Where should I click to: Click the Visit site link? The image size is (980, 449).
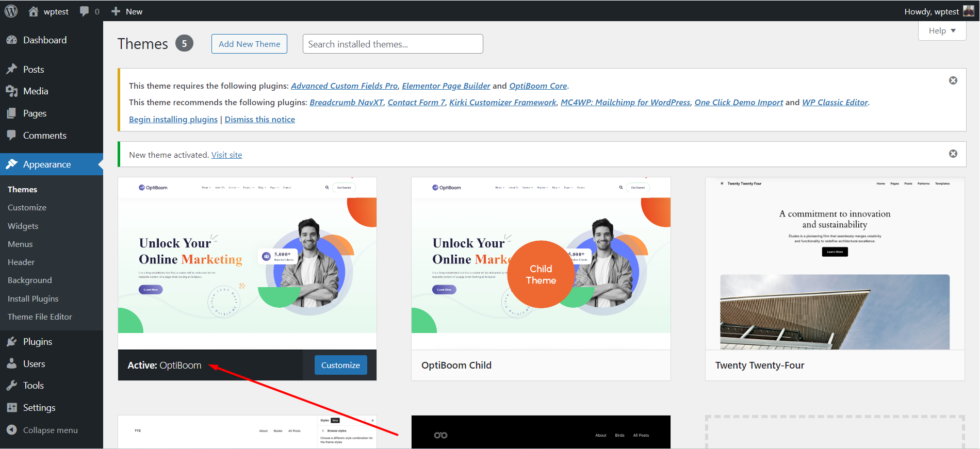pyautogui.click(x=226, y=155)
